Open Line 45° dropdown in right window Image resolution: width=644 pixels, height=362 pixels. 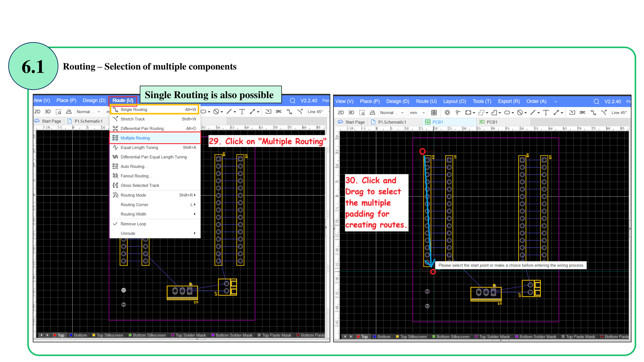click(x=620, y=113)
